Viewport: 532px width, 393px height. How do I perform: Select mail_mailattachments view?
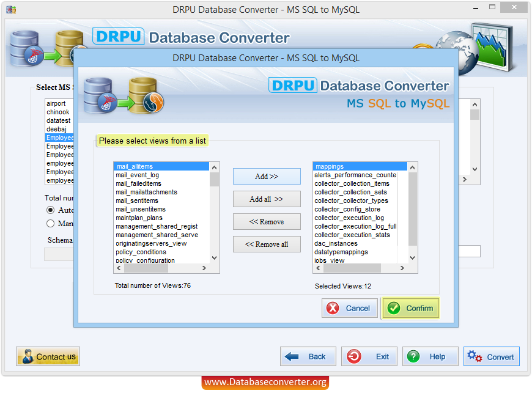tap(161, 192)
